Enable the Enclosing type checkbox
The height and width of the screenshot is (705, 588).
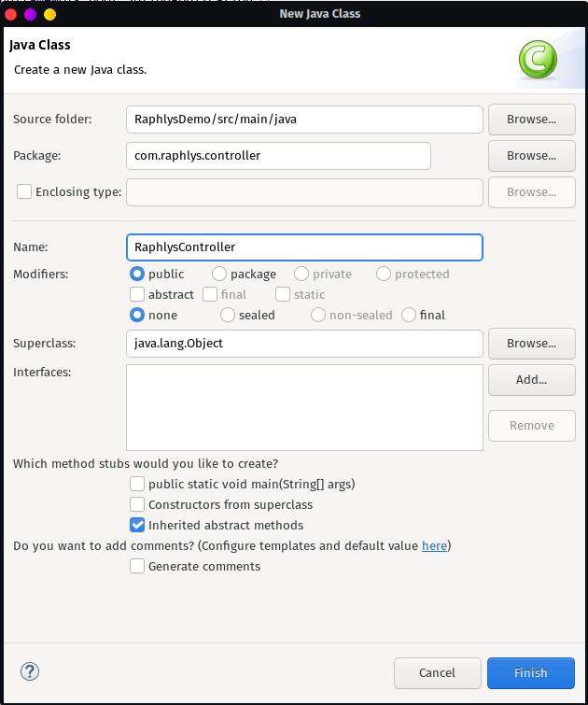point(24,191)
